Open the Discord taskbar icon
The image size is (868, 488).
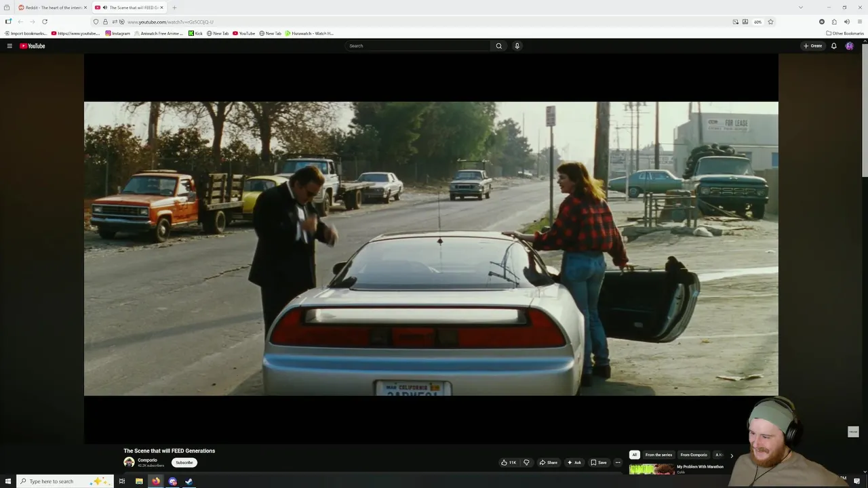click(x=172, y=481)
